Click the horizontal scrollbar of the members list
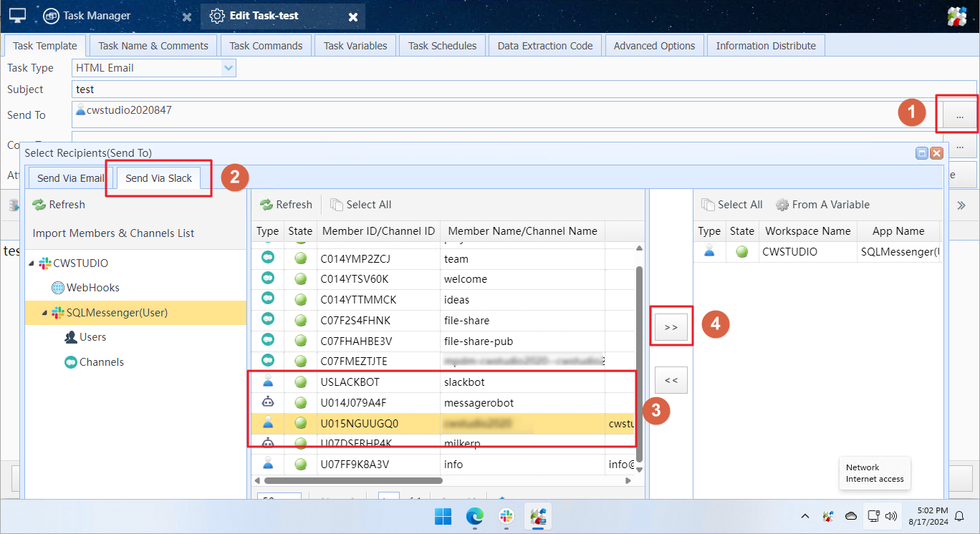The height and width of the screenshot is (534, 980). (353, 481)
